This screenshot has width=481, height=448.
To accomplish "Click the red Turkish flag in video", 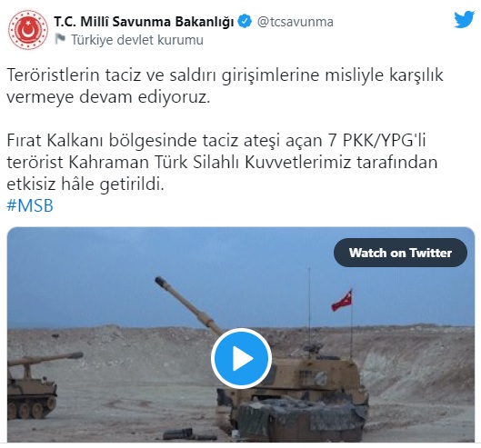I will (342, 300).
